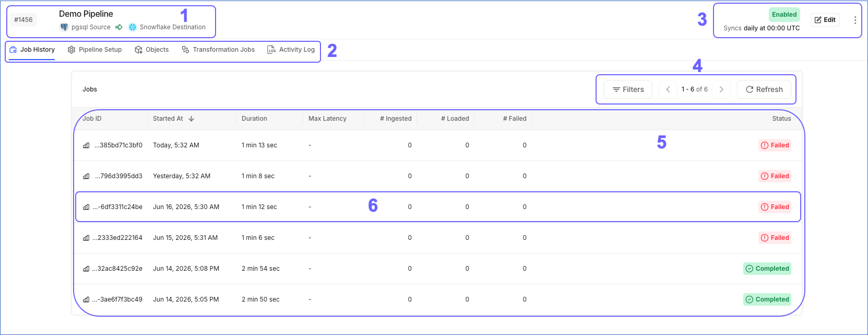Click the Enabled status badge

pyautogui.click(x=784, y=15)
